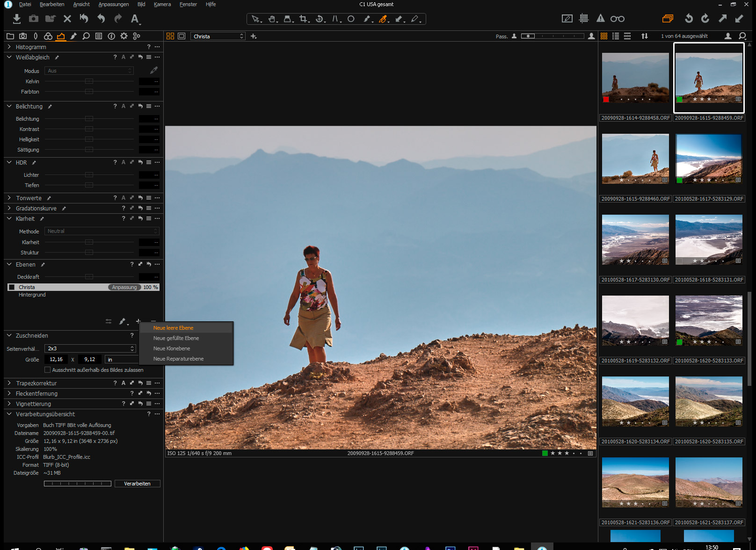Switch browser to list view icon
The image size is (756, 550).
[x=616, y=36]
